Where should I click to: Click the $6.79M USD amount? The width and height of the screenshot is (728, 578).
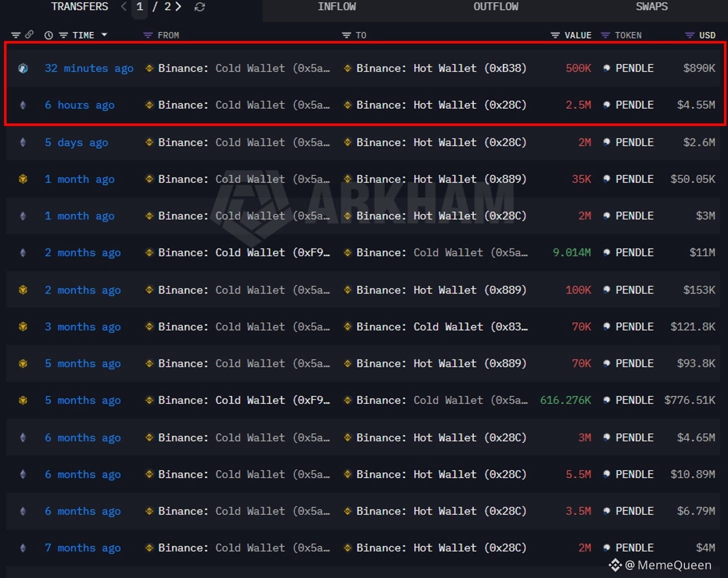[696, 511]
